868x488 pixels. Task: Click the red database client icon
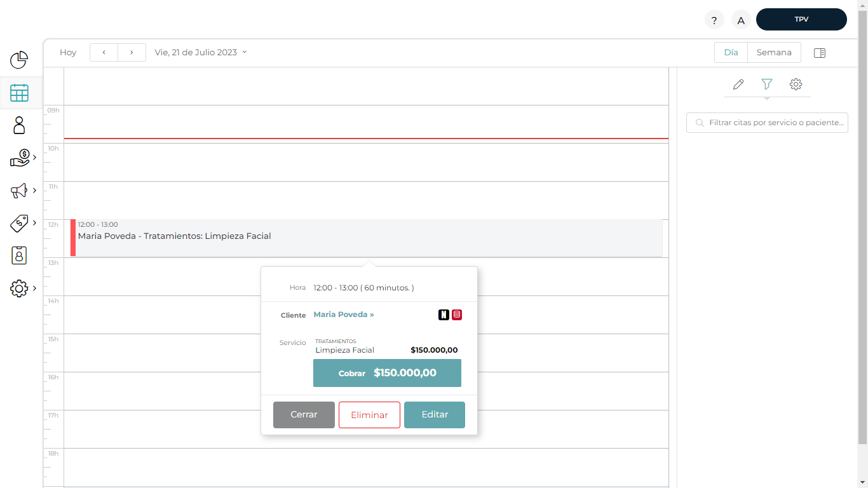(457, 315)
